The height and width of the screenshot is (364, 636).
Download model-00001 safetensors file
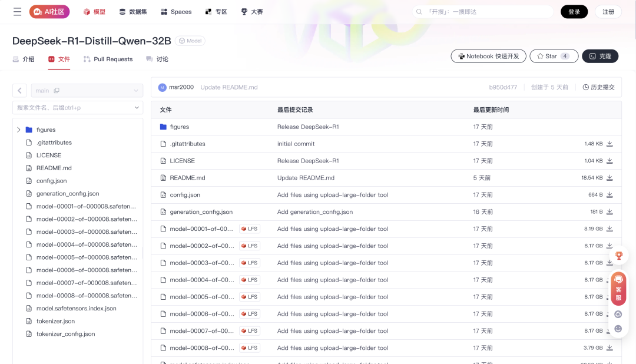[609, 229]
